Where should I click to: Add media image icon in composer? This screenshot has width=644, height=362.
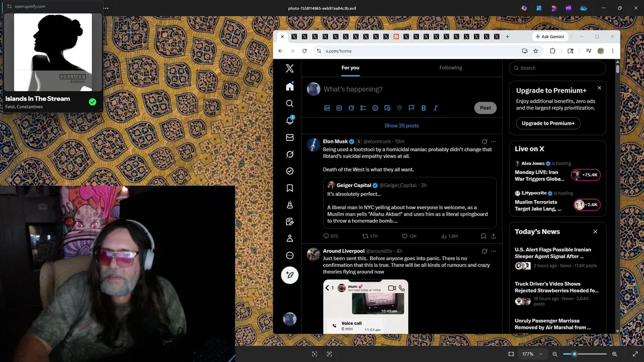327,108
